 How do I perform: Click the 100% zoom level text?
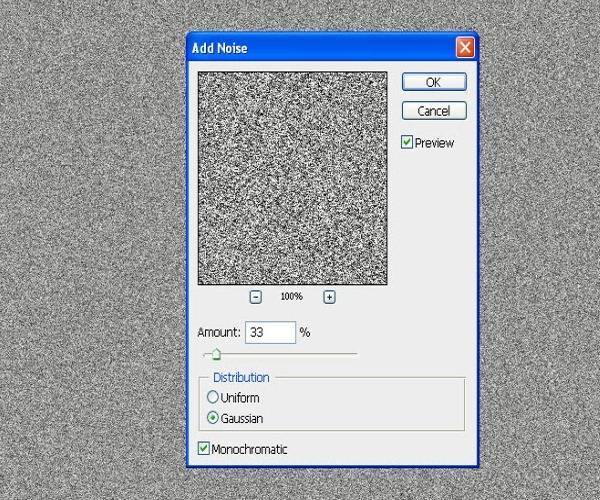pos(292,296)
